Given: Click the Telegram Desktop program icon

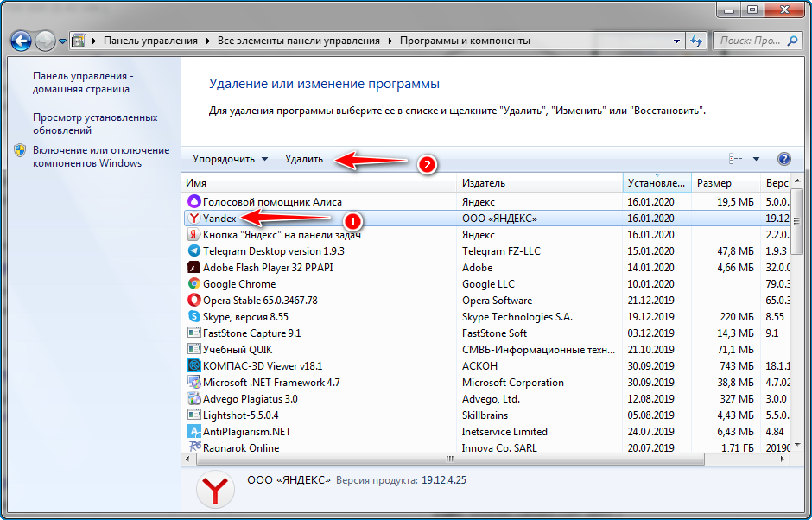Looking at the screenshot, I should click(194, 251).
